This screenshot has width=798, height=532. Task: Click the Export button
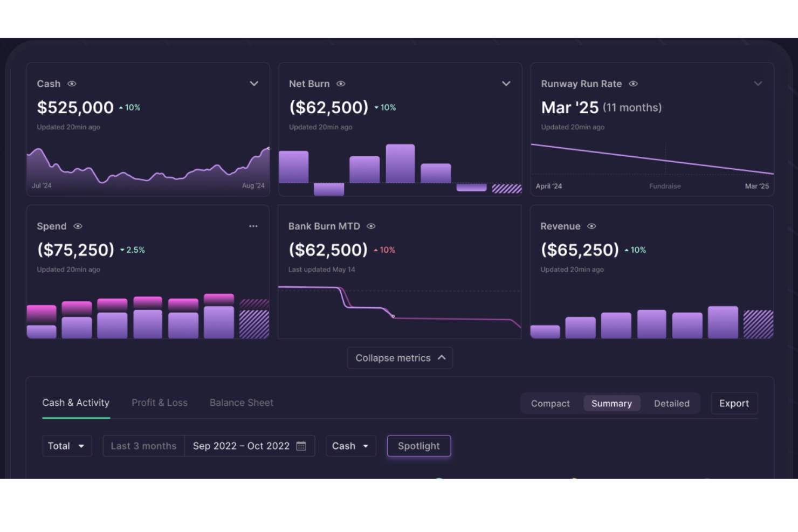734,403
